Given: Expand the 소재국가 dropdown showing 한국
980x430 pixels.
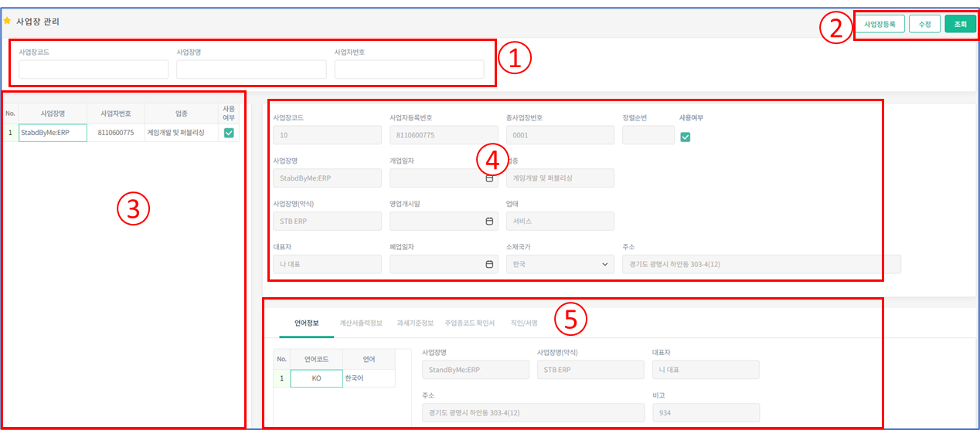Looking at the screenshot, I should [x=560, y=264].
